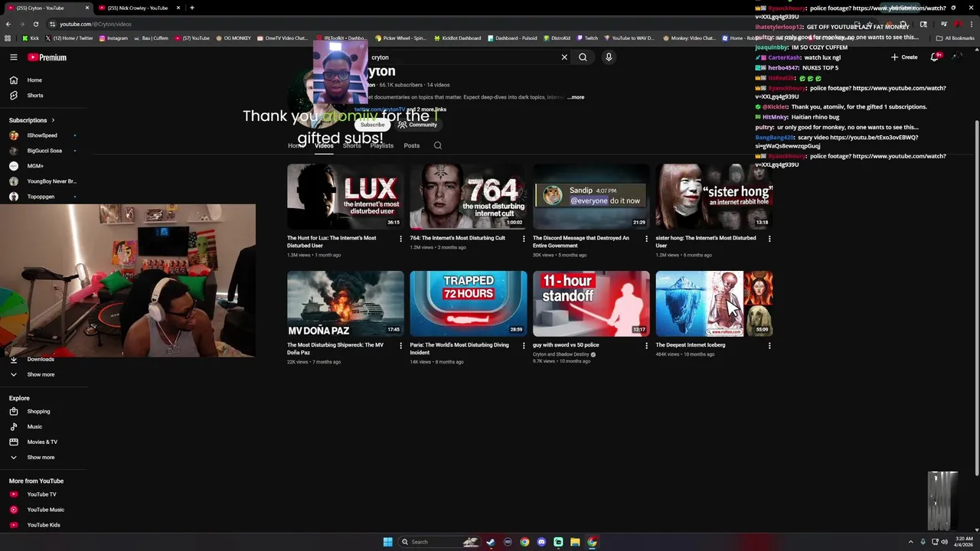Switch to the channel Posts tab

point(412,145)
